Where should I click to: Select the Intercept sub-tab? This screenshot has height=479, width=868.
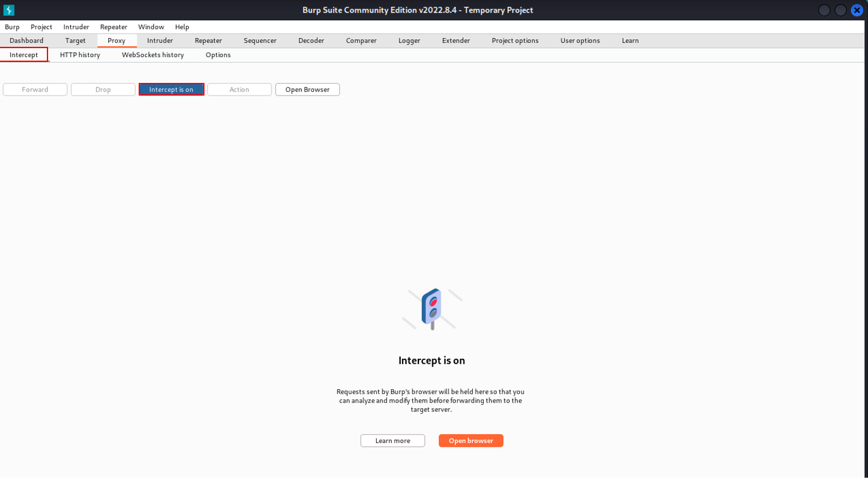[24, 55]
